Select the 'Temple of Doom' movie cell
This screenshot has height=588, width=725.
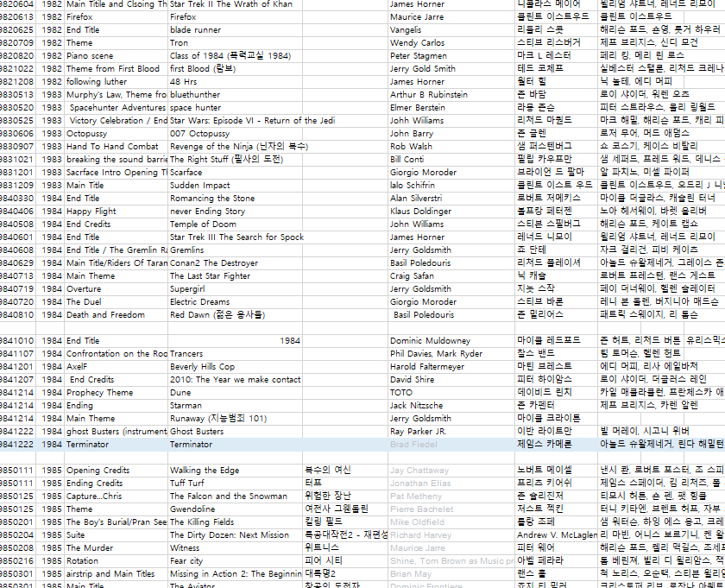pyautogui.click(x=235, y=224)
